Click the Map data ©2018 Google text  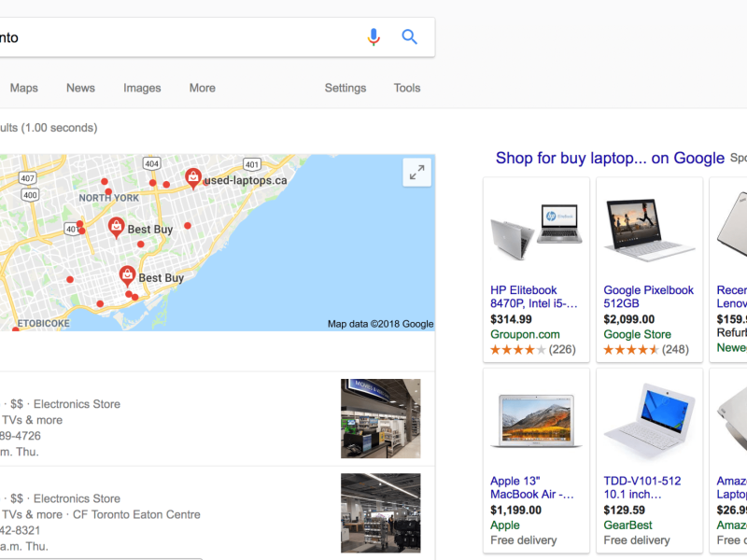380,324
